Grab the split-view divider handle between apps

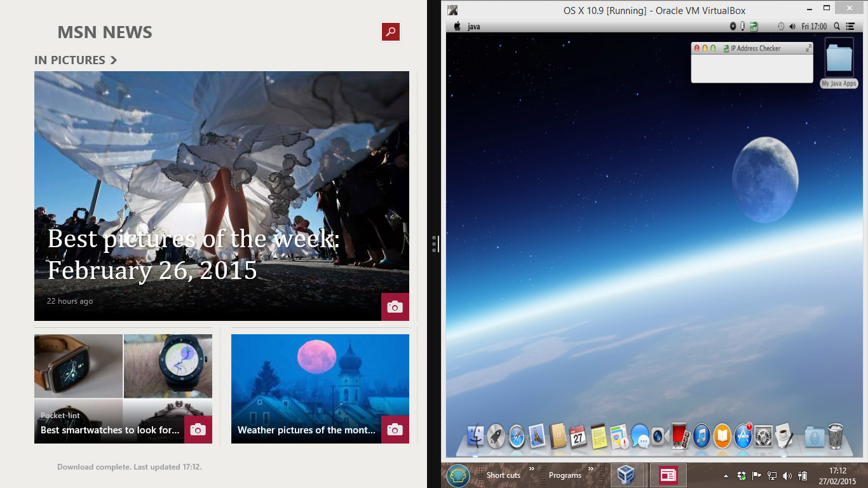click(x=435, y=244)
